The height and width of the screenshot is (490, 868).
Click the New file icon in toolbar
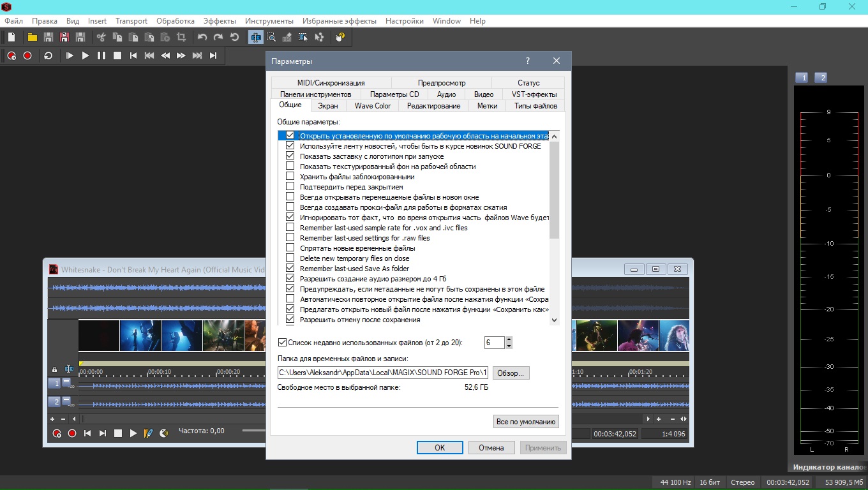point(11,38)
